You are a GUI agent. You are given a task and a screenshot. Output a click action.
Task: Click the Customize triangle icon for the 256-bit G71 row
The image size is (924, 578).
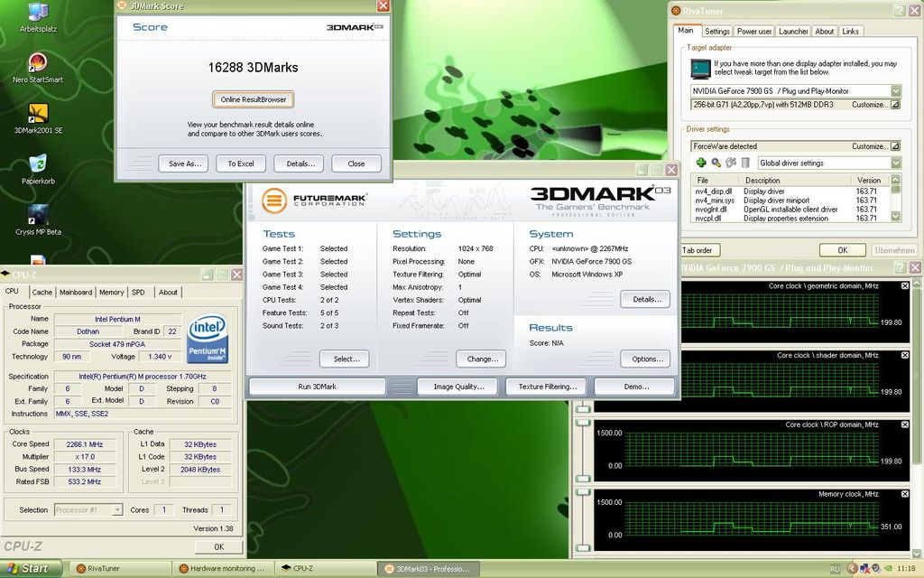895,105
